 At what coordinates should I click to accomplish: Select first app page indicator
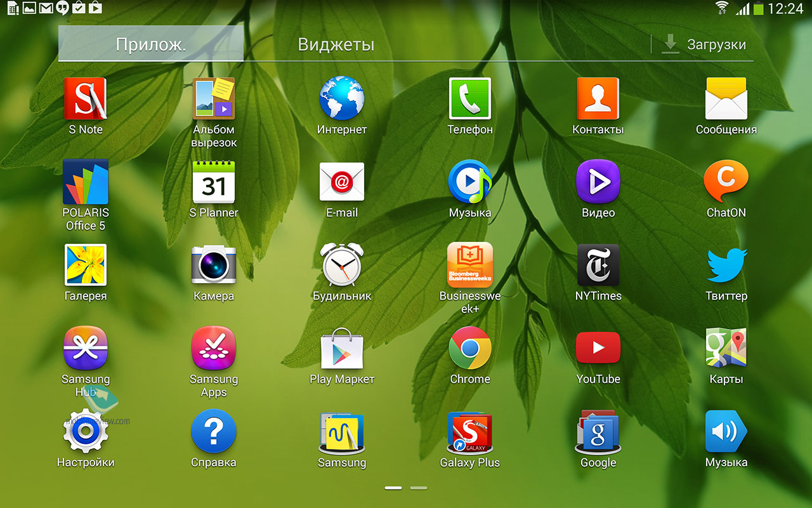point(393,488)
